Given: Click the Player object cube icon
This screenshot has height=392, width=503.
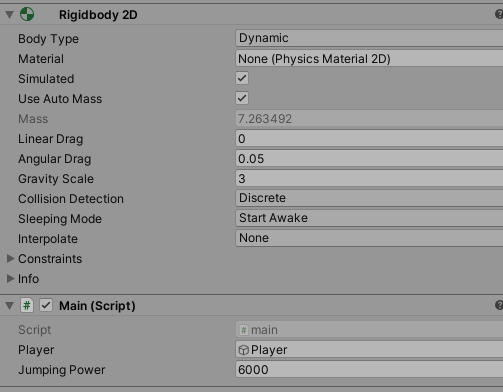Looking at the screenshot, I should [x=244, y=350].
